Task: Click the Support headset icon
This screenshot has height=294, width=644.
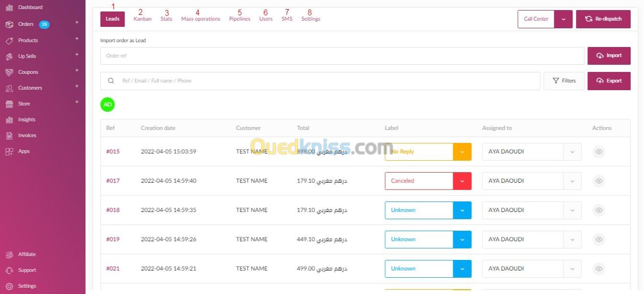Action: (9, 270)
